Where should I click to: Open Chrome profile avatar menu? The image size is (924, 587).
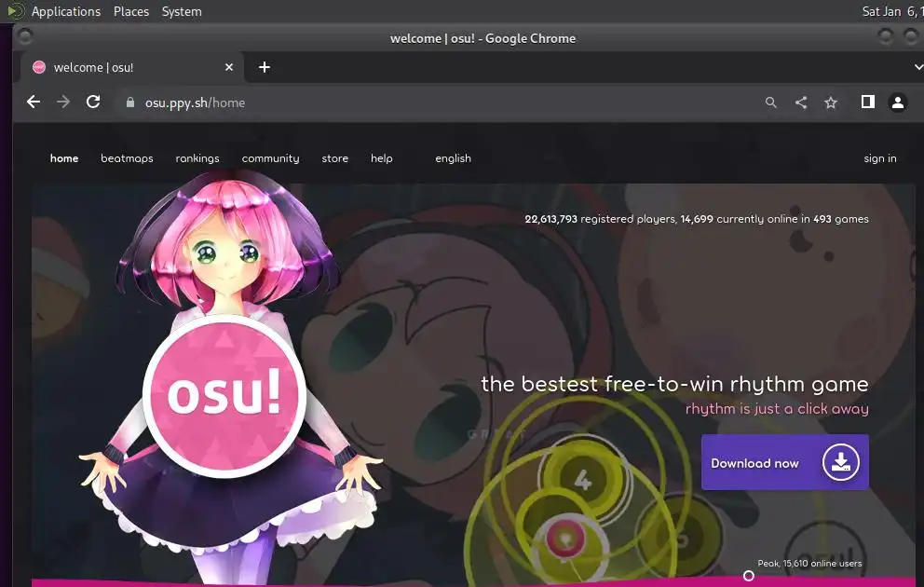point(898,102)
